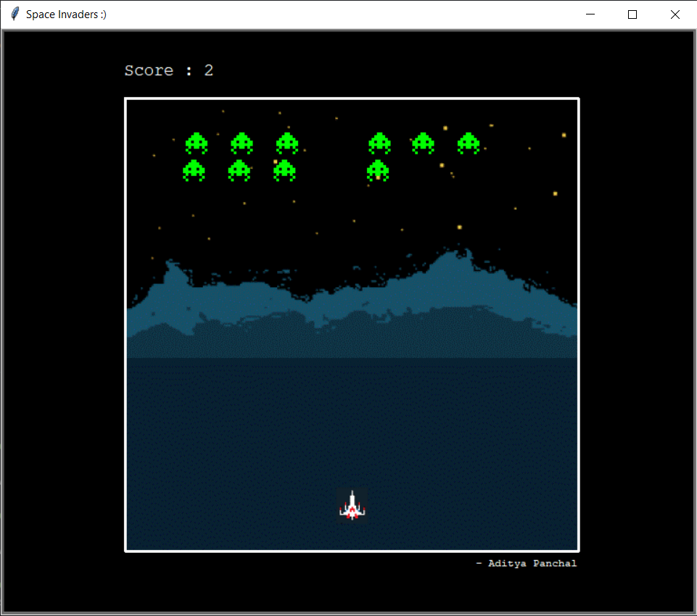
Task: Minimize the Space Invaders window
Action: tap(590, 14)
